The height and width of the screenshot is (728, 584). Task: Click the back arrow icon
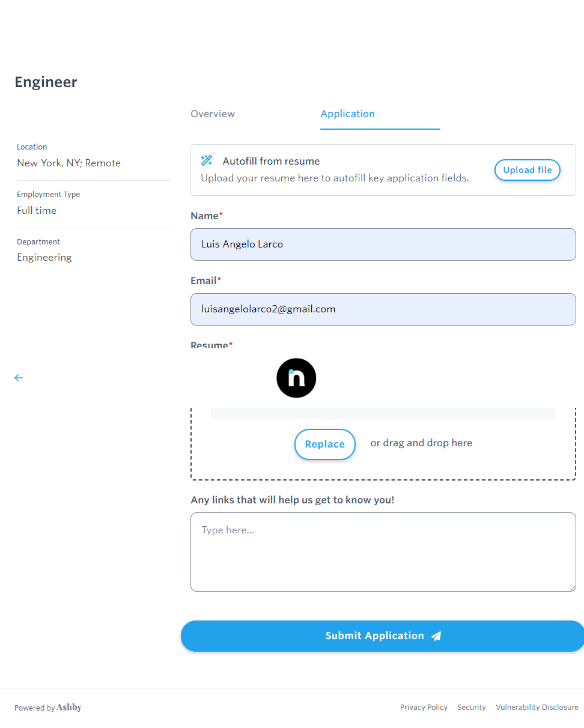pos(19,378)
